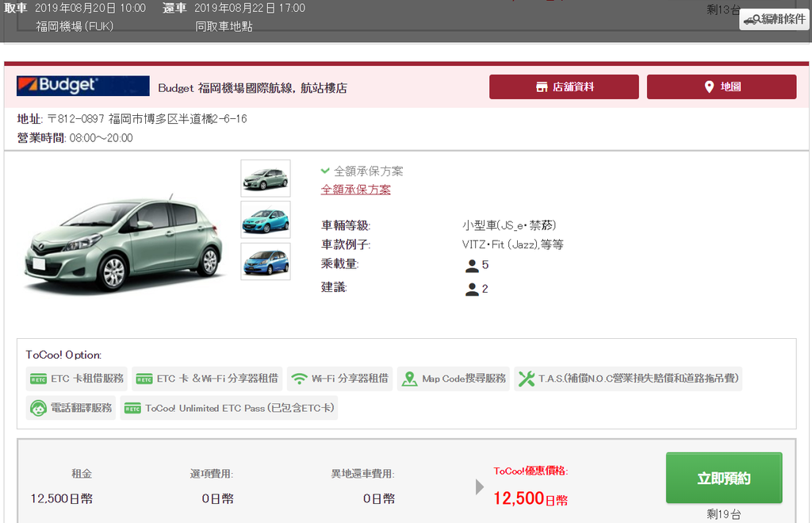The width and height of the screenshot is (812, 523).
Task: Click the VITZ・Fit (Jazz) model examples text
Action: (513, 244)
